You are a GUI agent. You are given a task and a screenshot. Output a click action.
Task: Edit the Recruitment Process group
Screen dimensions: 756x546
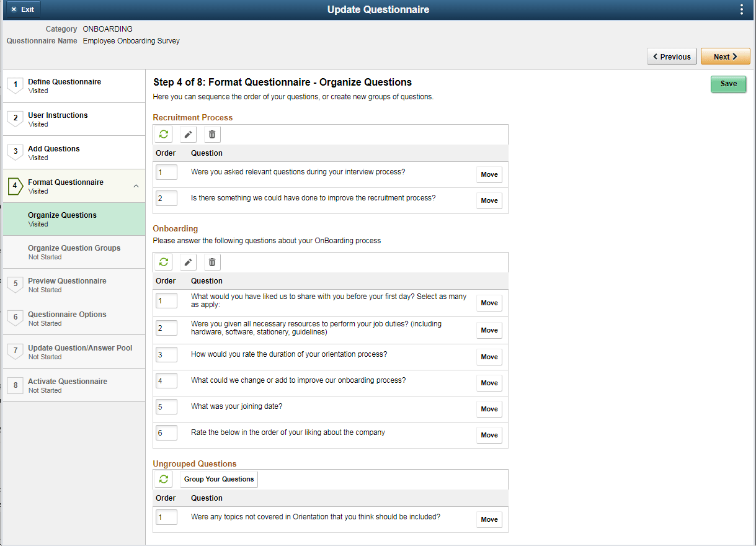(x=188, y=134)
